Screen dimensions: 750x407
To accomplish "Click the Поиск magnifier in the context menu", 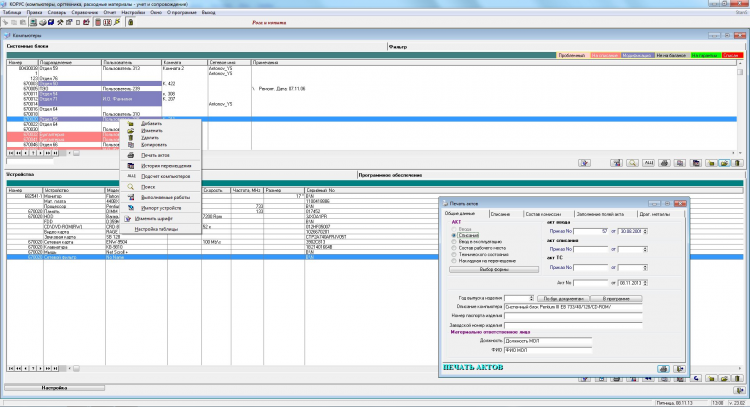I will coord(131,186).
